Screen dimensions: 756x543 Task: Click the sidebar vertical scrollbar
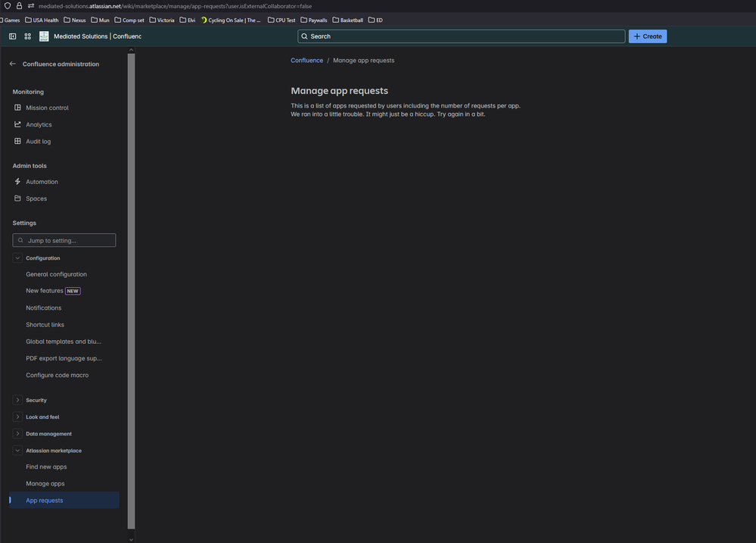[131, 291]
